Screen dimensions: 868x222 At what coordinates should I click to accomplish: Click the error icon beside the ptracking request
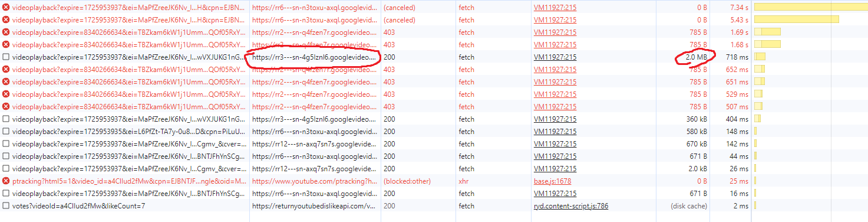6,181
